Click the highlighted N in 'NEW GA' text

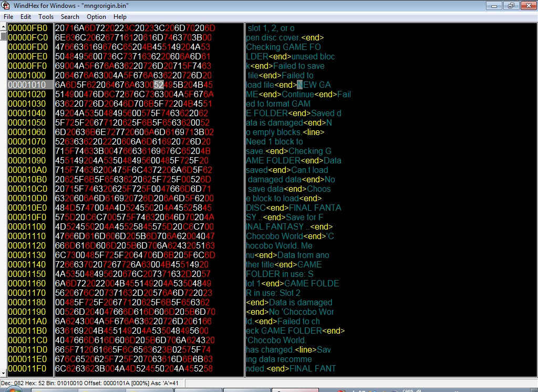point(300,85)
